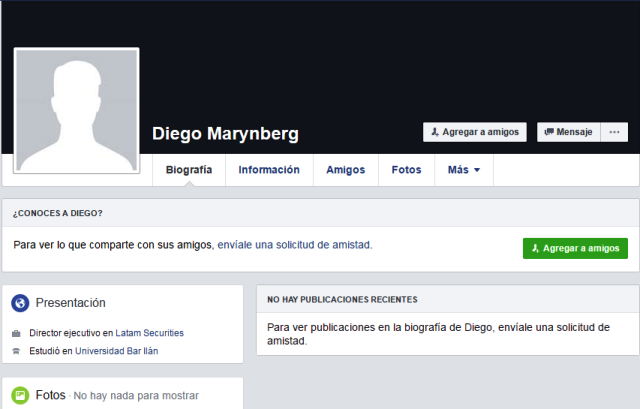This screenshot has height=409, width=640.
Task: Click the Diego Marynberg profile name
Action: (x=225, y=134)
